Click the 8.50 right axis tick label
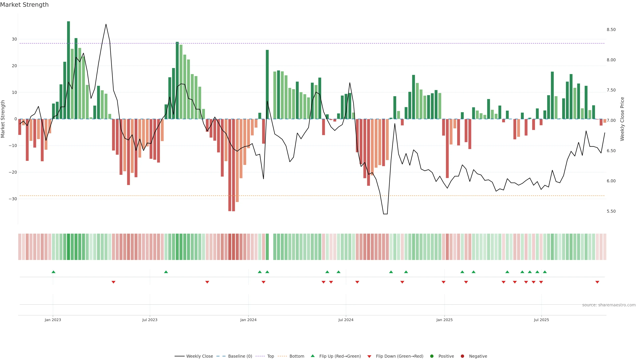This screenshot has height=362, width=644. click(x=611, y=30)
